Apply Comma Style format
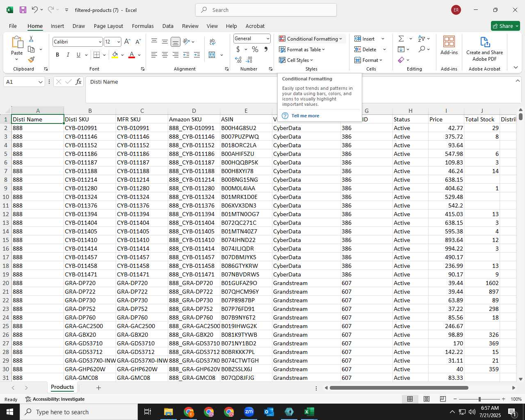 266,49
